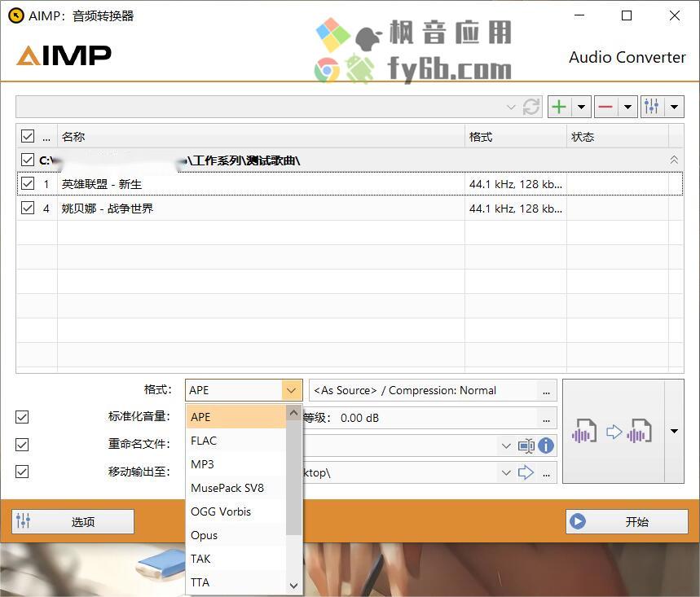The height and width of the screenshot is (597, 700).
Task: Click the blue info icon for rename template
Action: pyautogui.click(x=546, y=446)
